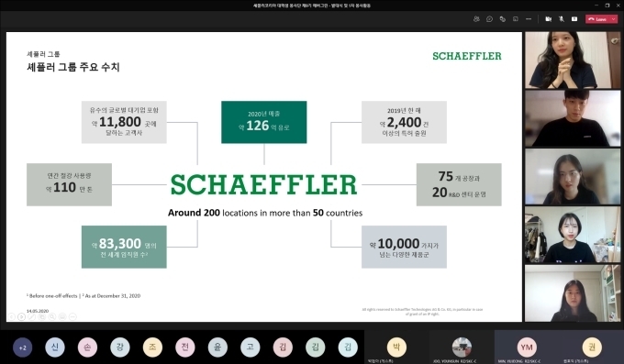Screen dimensions: 624x364
Task: Open the share content tray
Action: tap(574, 19)
